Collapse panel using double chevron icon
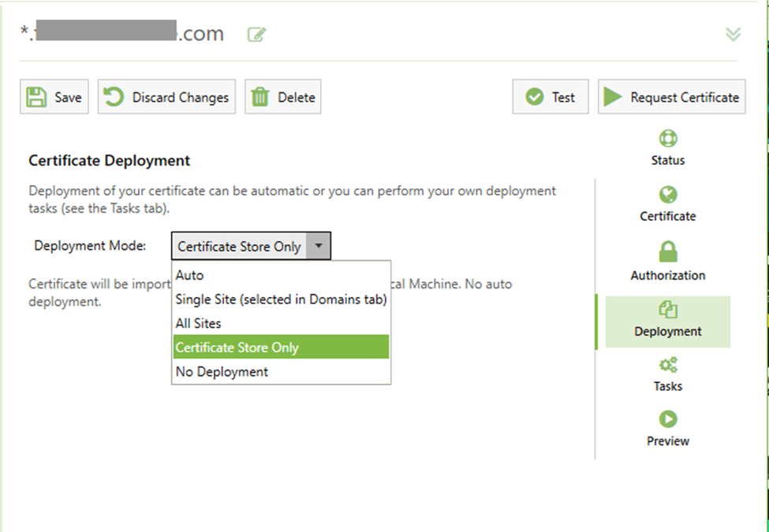The image size is (769, 532). click(x=733, y=34)
